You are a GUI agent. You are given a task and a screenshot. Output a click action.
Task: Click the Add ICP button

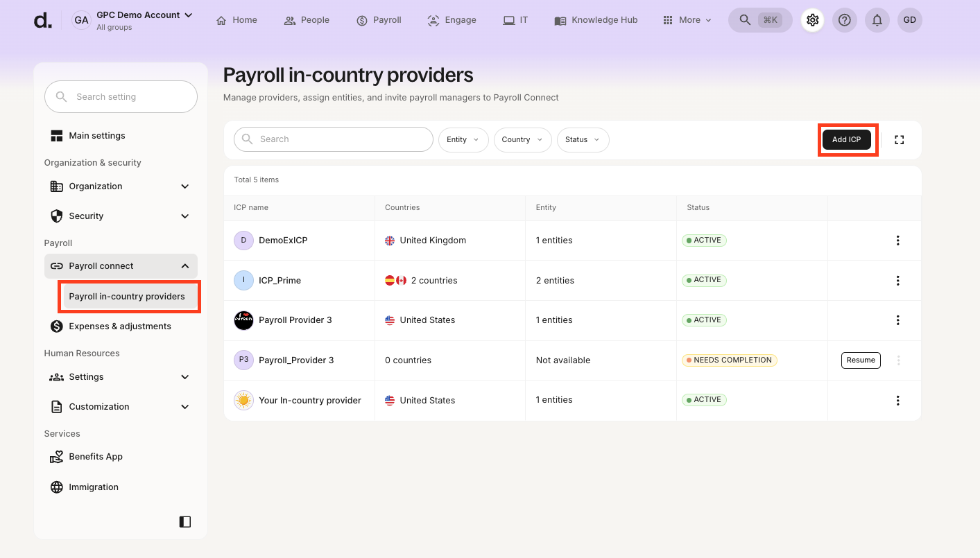(x=846, y=140)
